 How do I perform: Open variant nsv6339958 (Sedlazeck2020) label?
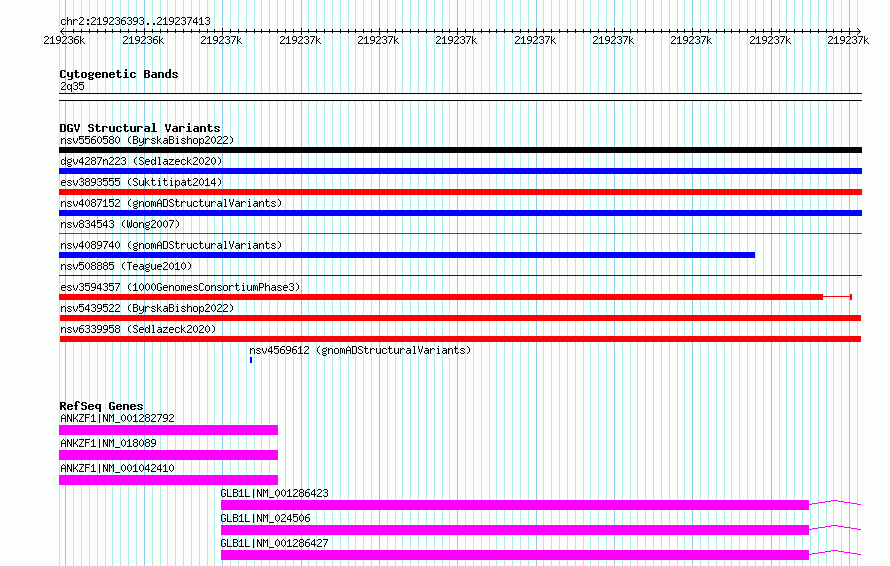(138, 329)
